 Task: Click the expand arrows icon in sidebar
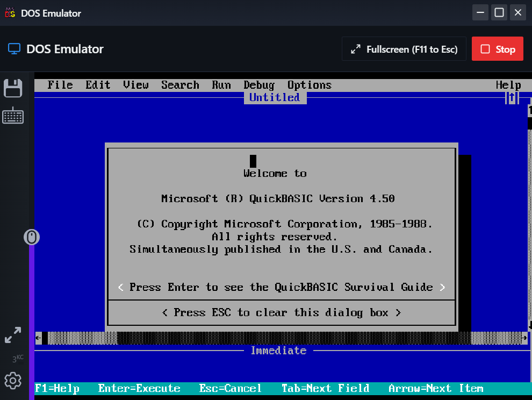click(13, 335)
